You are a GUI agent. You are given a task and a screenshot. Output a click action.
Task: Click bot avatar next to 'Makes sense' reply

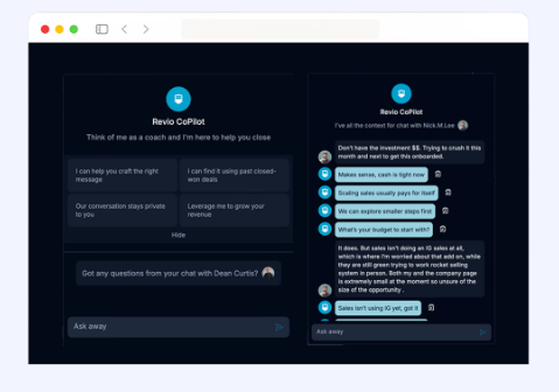pyautogui.click(x=325, y=174)
